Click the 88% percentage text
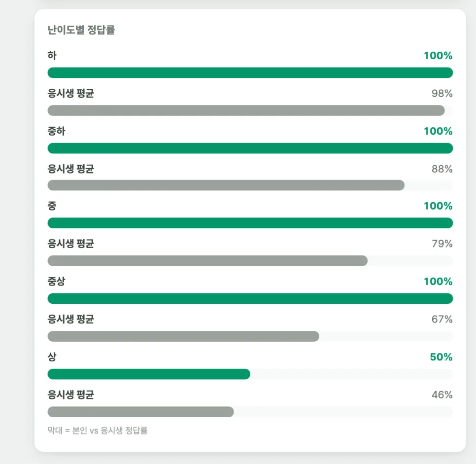The width and height of the screenshot is (476, 464). pos(442,169)
